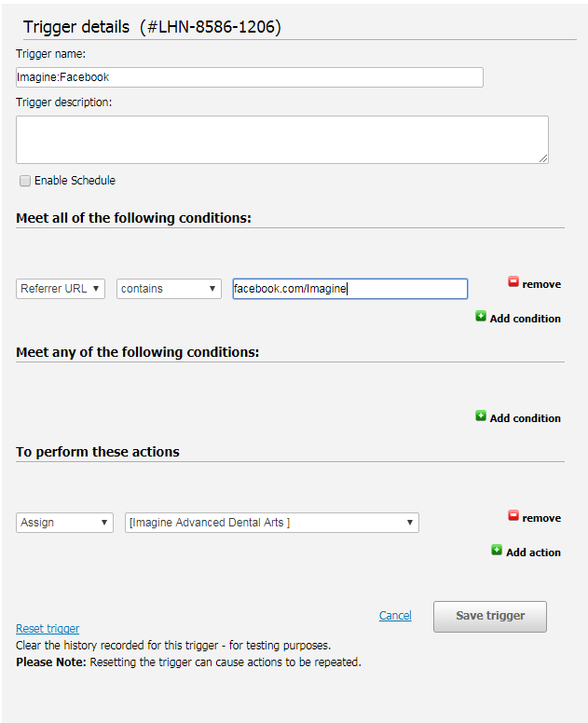The image size is (588, 723).
Task: Open the Referrer URL dropdown
Action: 61,289
